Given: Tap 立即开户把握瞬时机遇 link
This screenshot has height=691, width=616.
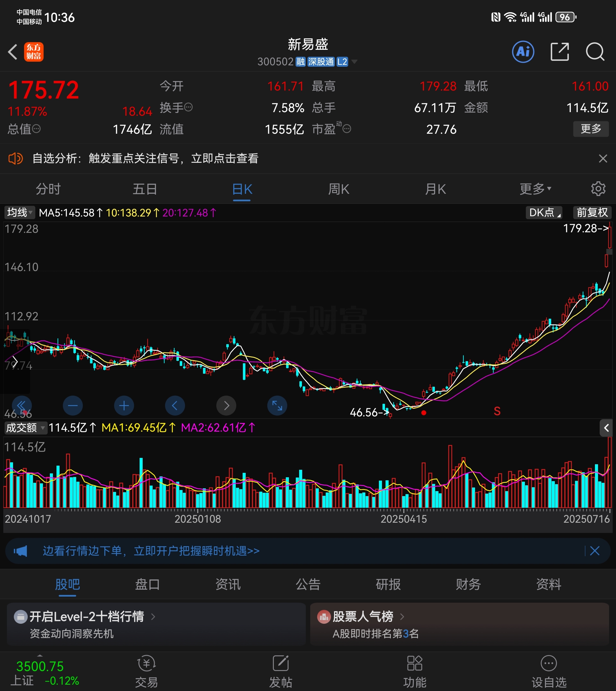Looking at the screenshot, I should 197,551.
